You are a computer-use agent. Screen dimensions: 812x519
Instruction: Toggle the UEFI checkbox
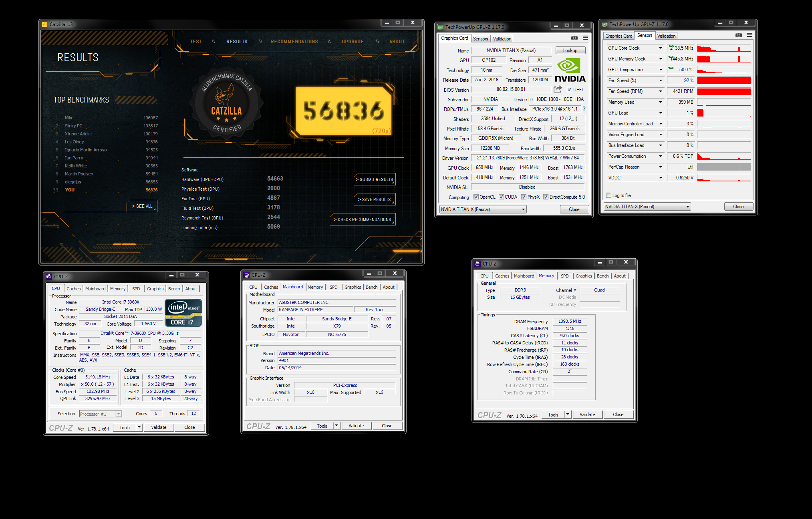(569, 90)
